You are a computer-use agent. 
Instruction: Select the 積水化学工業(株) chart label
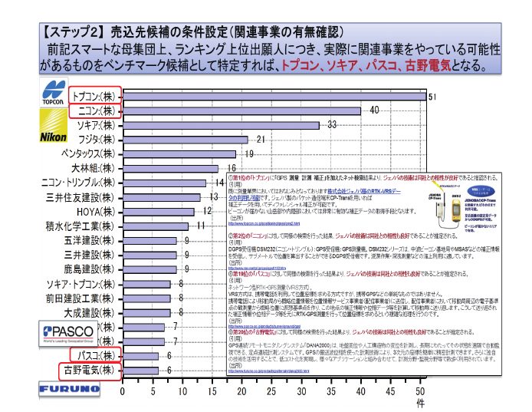coord(80,226)
